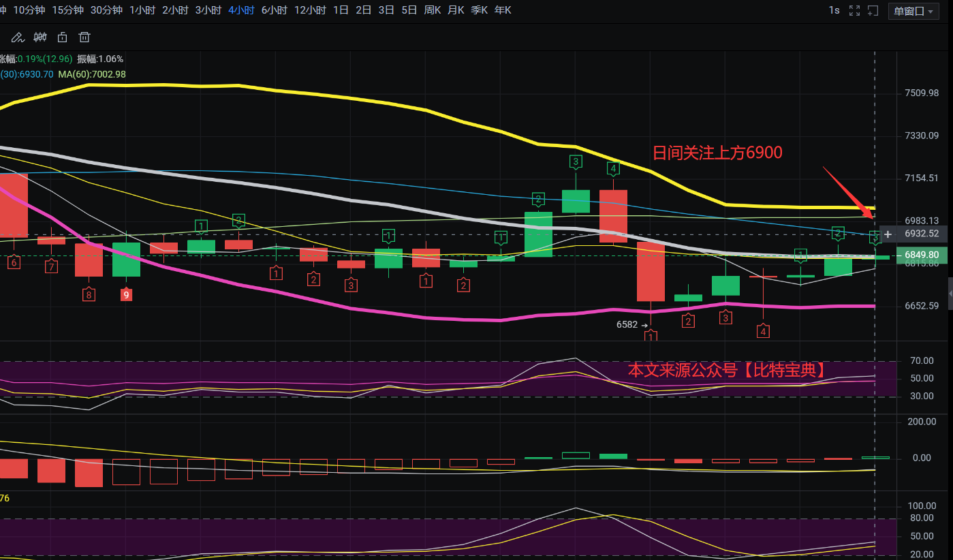Switch to the 1日 daily timeframe tab
This screenshot has height=560, width=953.
341,10
